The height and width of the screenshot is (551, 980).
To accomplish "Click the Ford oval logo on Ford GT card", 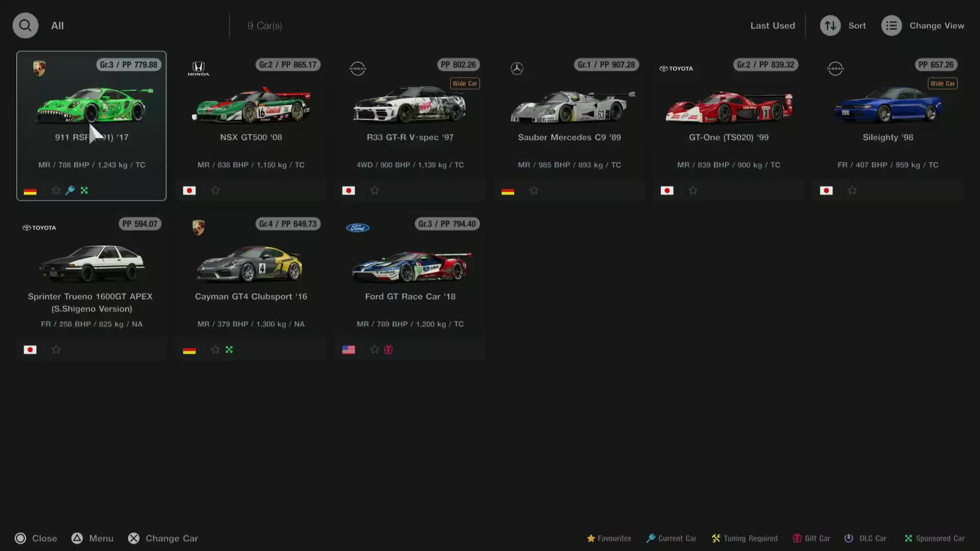I will pyautogui.click(x=358, y=228).
